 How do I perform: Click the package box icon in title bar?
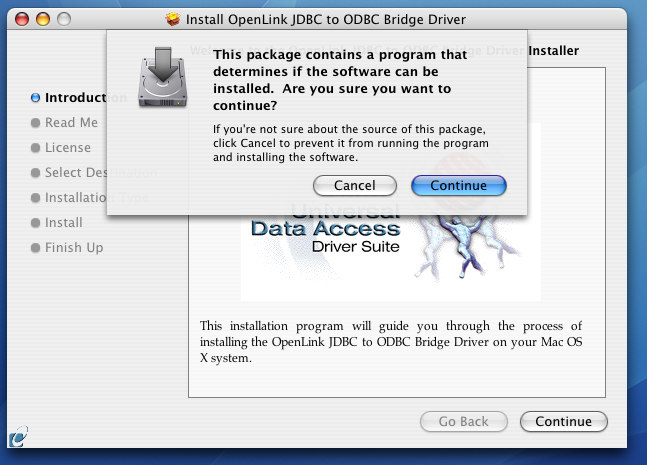(x=173, y=19)
